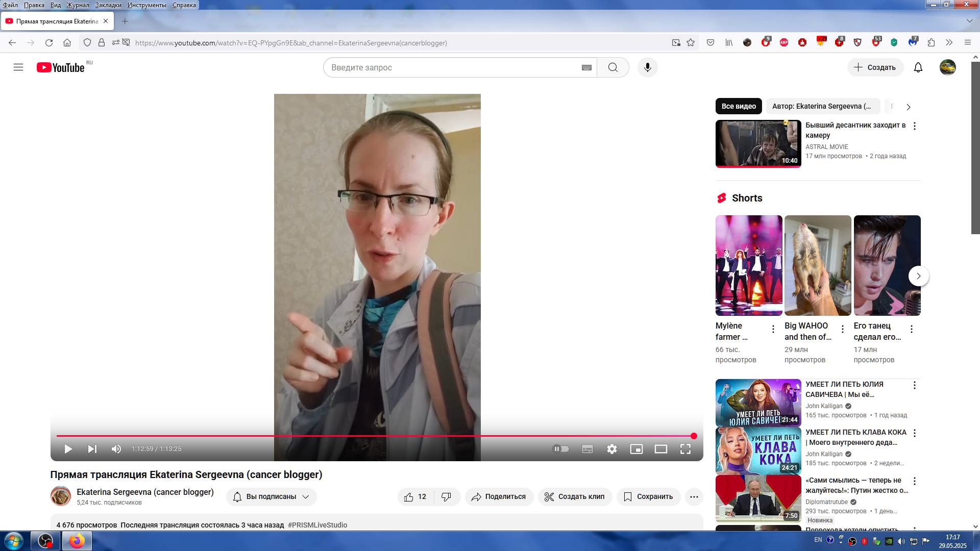Enable miniplayer mode

pos(636,449)
